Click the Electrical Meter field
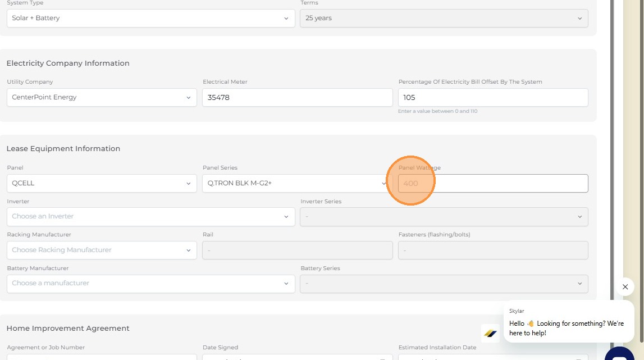 [298, 97]
